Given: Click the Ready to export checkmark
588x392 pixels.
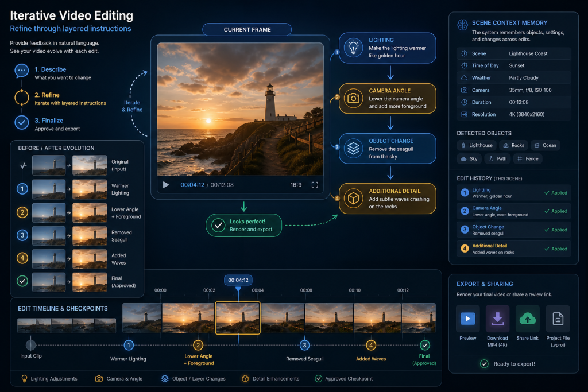Looking at the screenshot, I should [x=484, y=363].
